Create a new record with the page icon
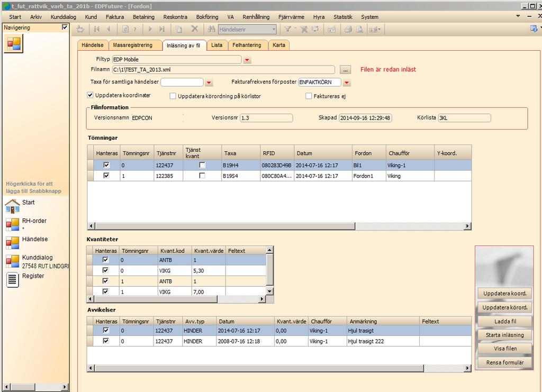The width and height of the screenshot is (542, 392). [x=179, y=29]
